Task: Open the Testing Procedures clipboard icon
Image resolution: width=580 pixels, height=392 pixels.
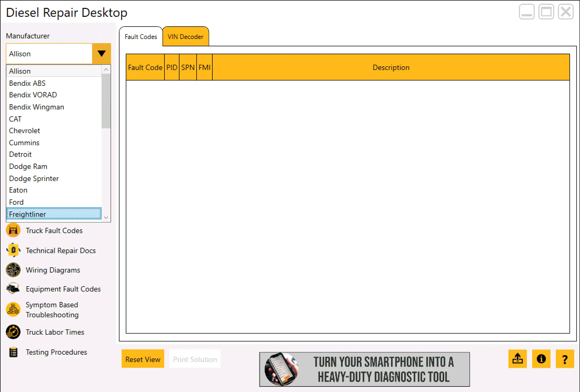Action: [13, 352]
